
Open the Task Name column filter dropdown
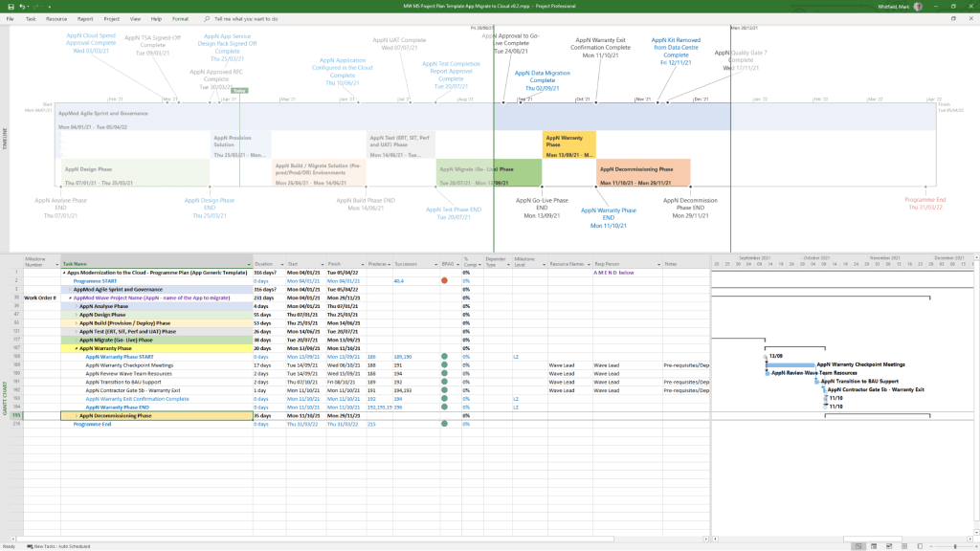249,264
